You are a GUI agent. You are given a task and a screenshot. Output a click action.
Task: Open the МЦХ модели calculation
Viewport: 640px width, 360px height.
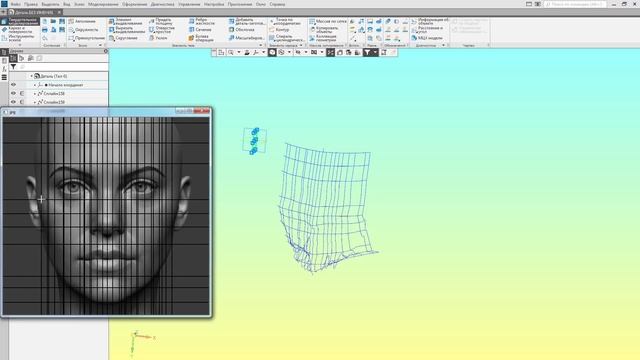(x=427, y=38)
